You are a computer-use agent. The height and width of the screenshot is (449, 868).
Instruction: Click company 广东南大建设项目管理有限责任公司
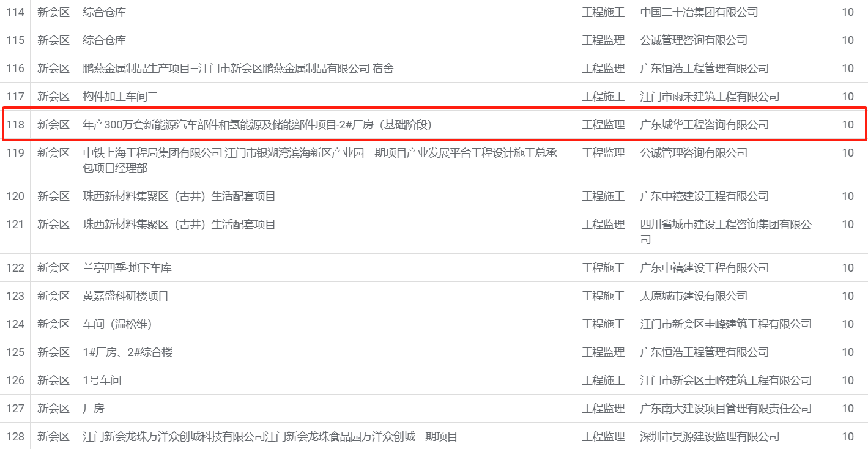coord(725,409)
